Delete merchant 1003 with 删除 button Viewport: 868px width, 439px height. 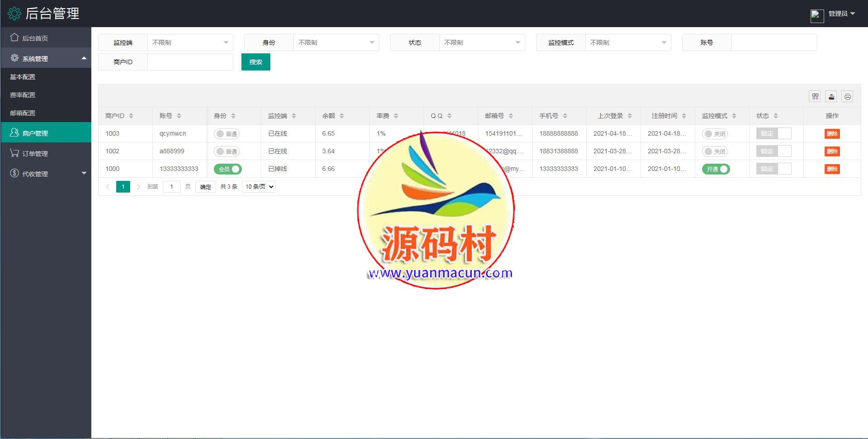pyautogui.click(x=832, y=134)
